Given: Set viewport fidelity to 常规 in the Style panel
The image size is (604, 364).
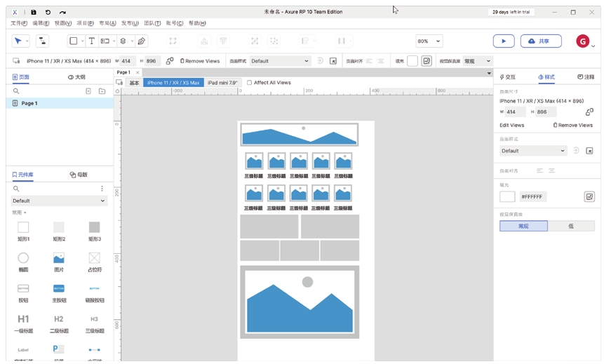Looking at the screenshot, I should (523, 226).
